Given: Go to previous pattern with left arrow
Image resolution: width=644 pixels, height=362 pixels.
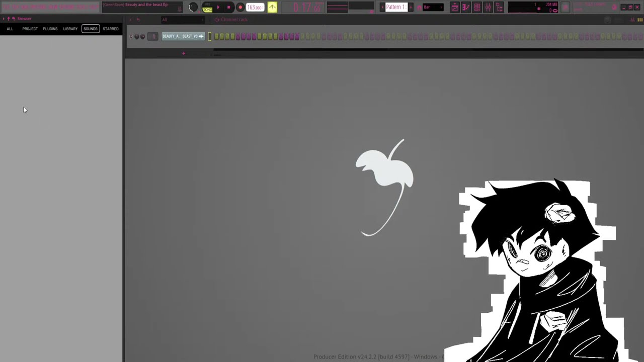Looking at the screenshot, I should point(382,7).
